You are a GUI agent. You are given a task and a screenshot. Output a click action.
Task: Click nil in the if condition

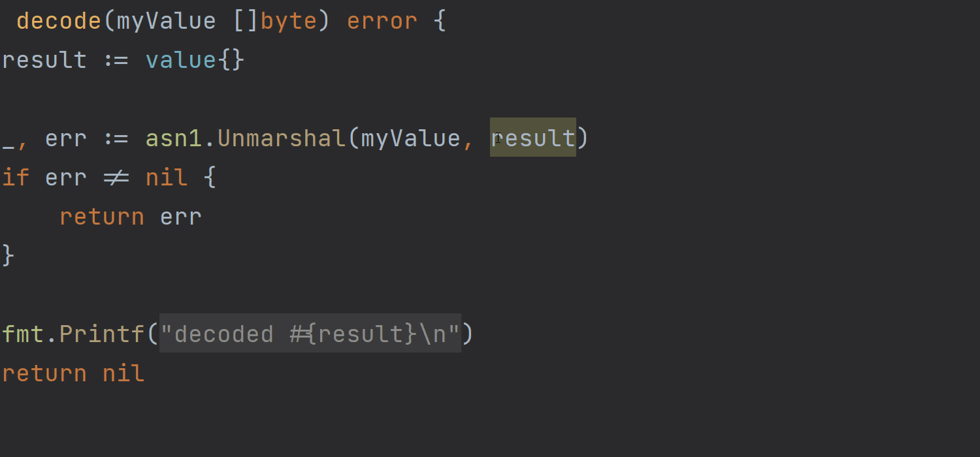point(167,178)
